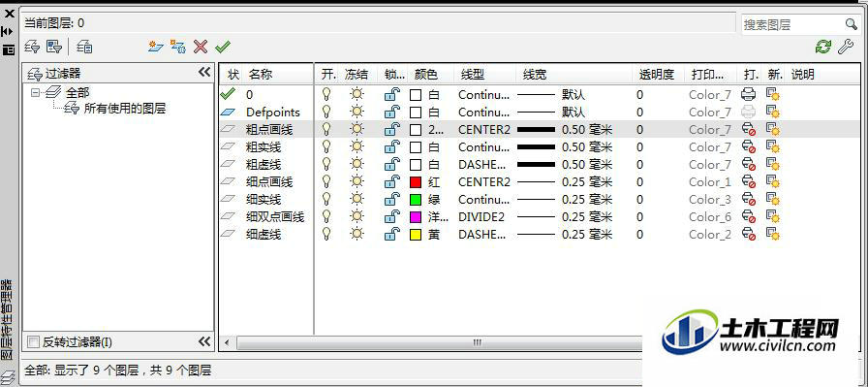The width and height of the screenshot is (868, 387).
Task: Create a new layer with toolbar icon
Action: pyautogui.click(x=156, y=47)
